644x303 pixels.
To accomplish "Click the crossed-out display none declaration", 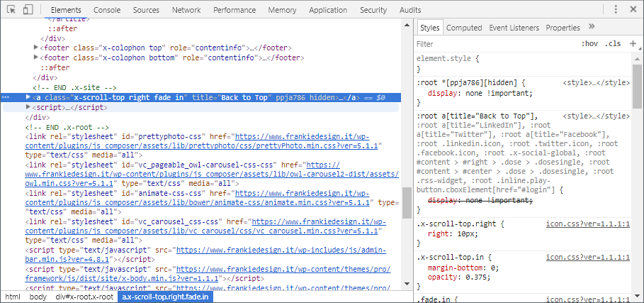I will (x=480, y=200).
